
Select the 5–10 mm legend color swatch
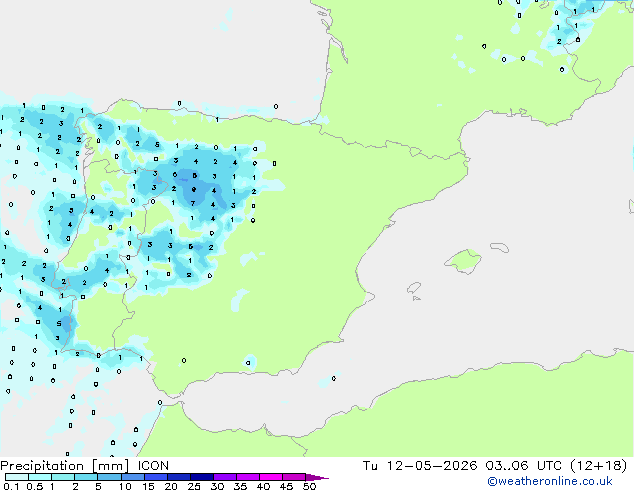(x=109, y=477)
